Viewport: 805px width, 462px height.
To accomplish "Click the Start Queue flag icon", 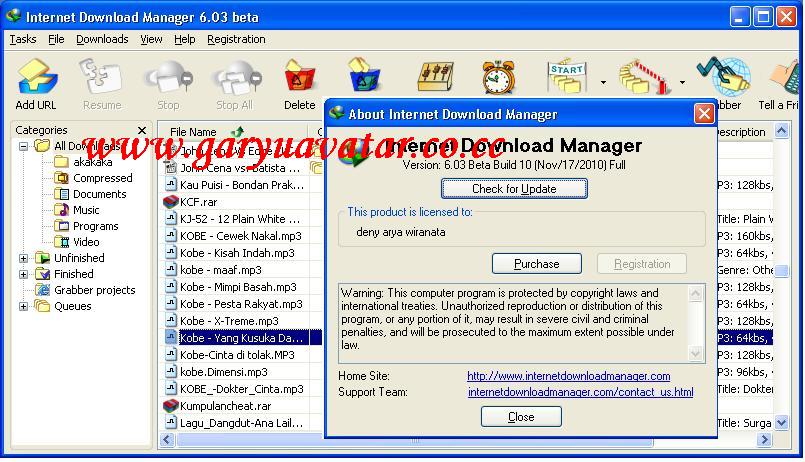I will 567,77.
